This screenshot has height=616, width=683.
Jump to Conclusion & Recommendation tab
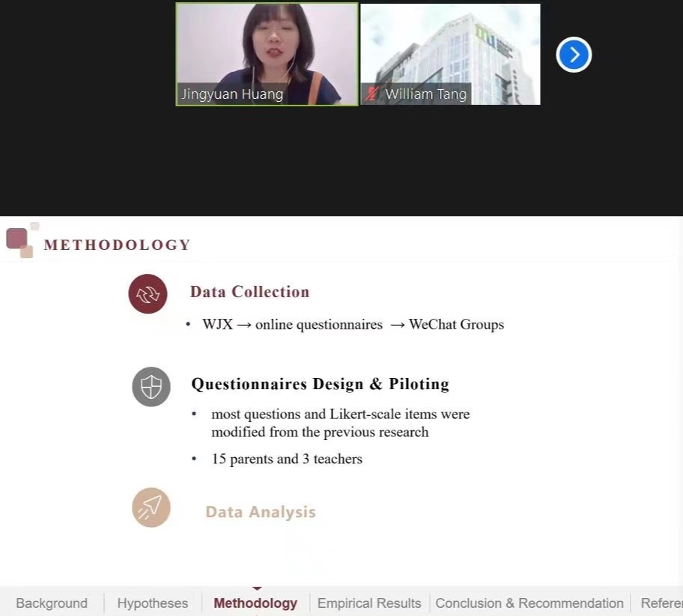point(529,603)
